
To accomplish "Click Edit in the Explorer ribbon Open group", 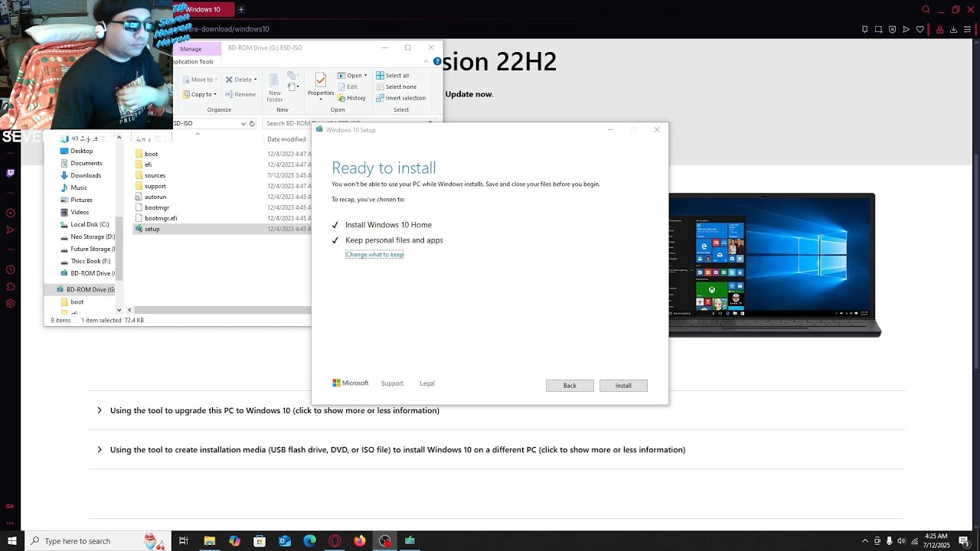I will (x=348, y=86).
